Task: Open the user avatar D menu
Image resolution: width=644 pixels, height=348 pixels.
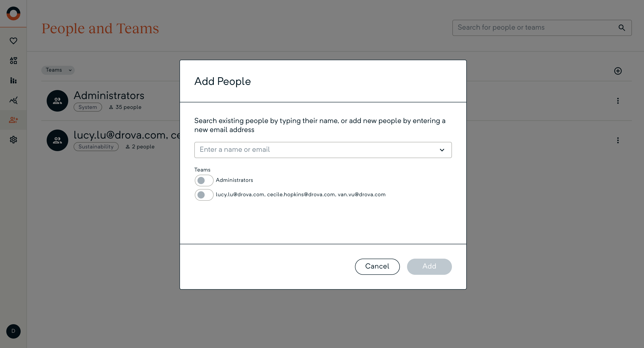Action: coord(13,331)
